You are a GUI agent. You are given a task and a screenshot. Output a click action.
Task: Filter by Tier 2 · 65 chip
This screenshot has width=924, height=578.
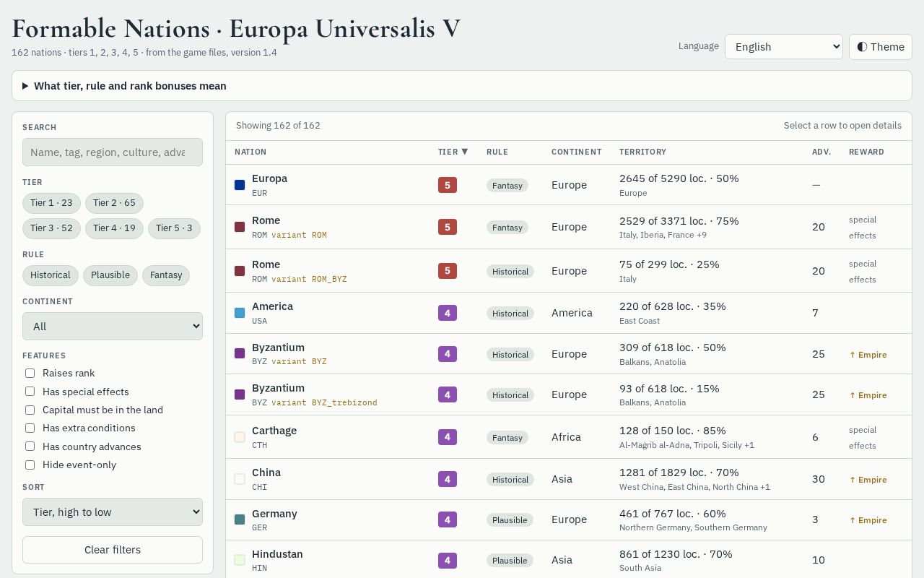point(114,203)
